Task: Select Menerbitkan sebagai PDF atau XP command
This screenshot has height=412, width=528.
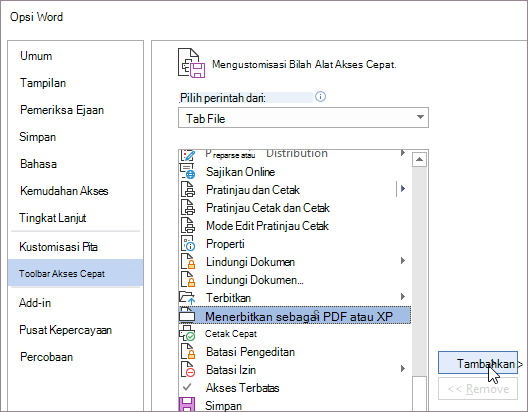Action: 295,316
